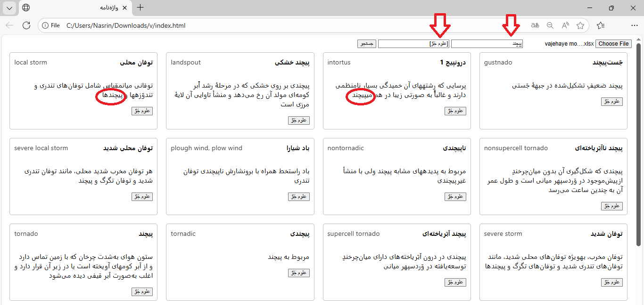Viewport: 644px width, 305px height.
Task: Expand the tab actions dropdown chevron
Action: pos(9,8)
